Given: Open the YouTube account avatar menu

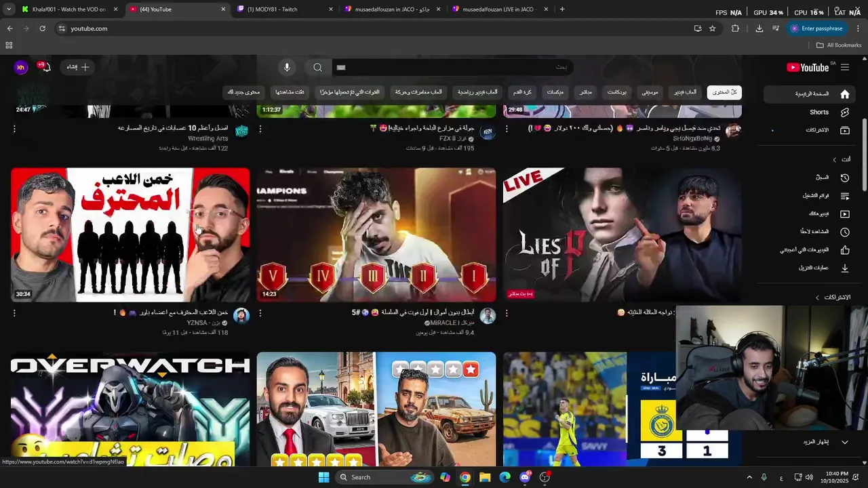Looking at the screenshot, I should (x=21, y=67).
